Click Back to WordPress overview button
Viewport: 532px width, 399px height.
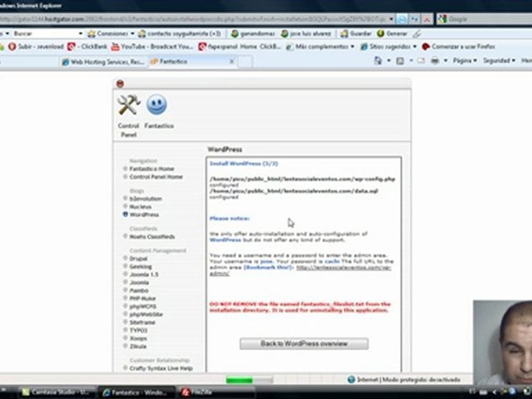[x=304, y=344]
